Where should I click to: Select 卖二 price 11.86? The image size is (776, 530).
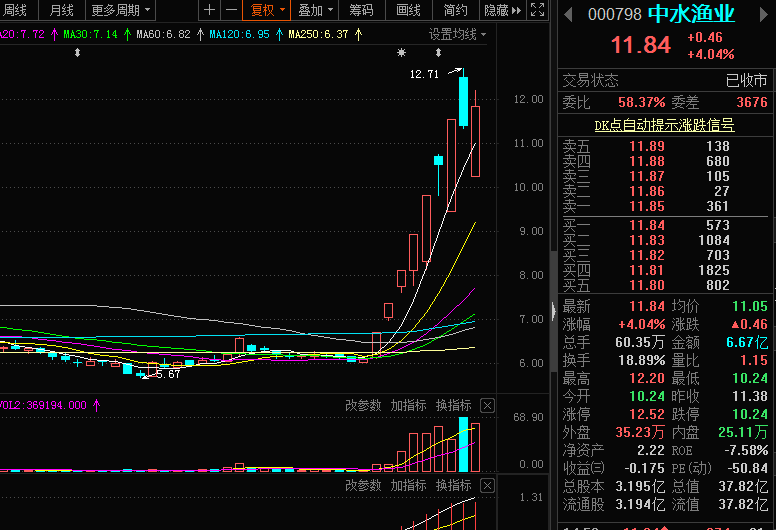(x=647, y=192)
